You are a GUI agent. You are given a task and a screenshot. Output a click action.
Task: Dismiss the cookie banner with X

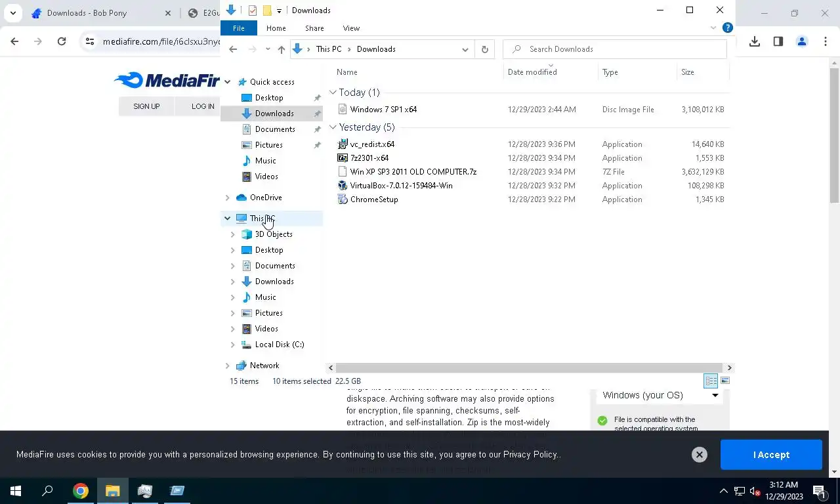click(700, 455)
